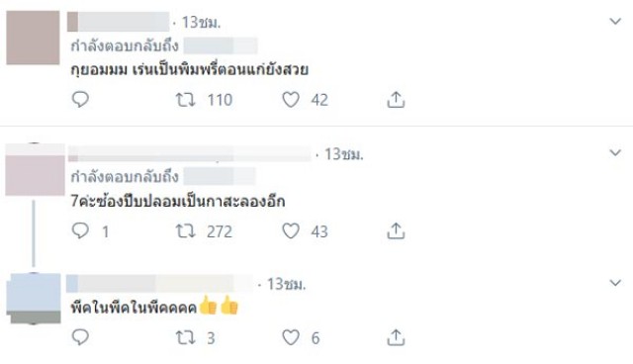
Task: Like the tweet with 6 likes
Action: 291,337
